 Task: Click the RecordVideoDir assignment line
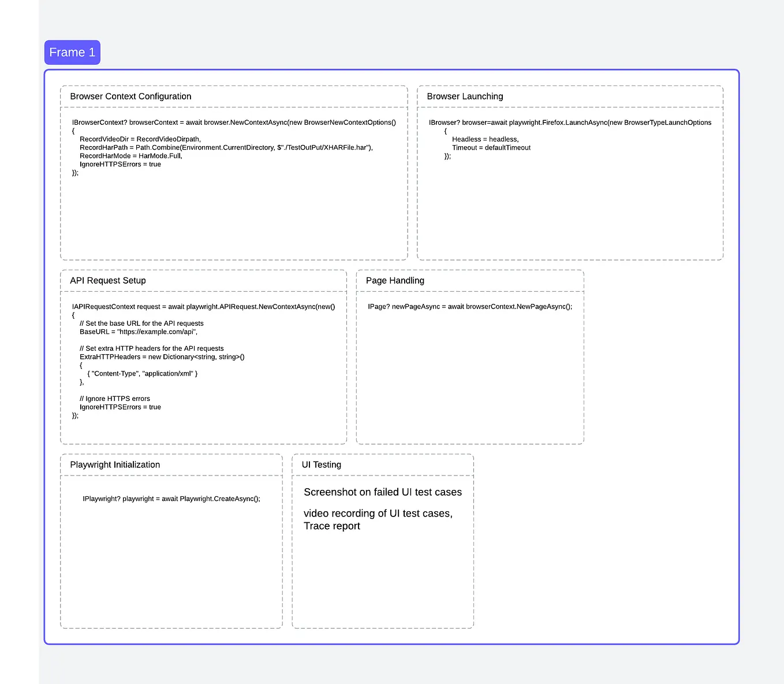(x=140, y=139)
